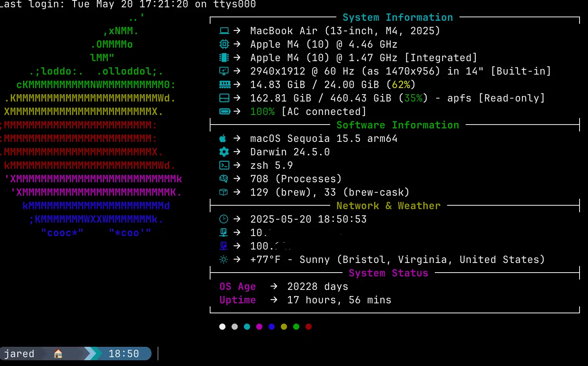Click the processes icon beside 708 (Processes)
The height and width of the screenshot is (366, 588).
click(x=224, y=179)
